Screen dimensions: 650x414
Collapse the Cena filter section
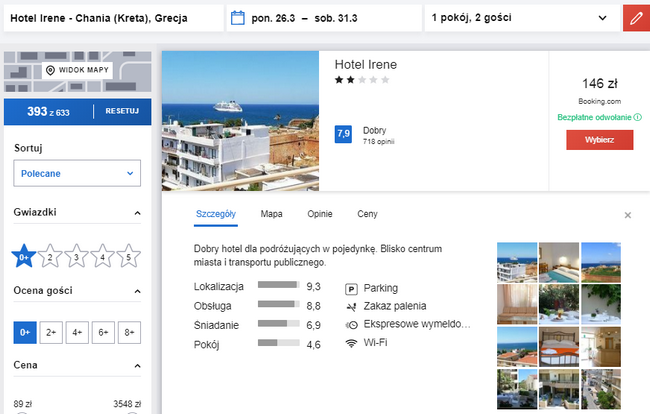coord(137,366)
